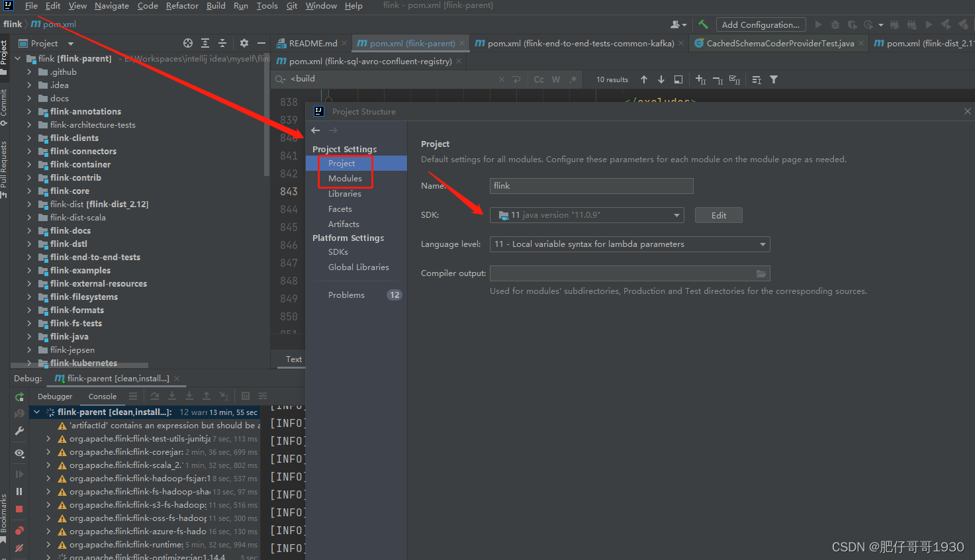Click the search results filter icon

tap(774, 79)
